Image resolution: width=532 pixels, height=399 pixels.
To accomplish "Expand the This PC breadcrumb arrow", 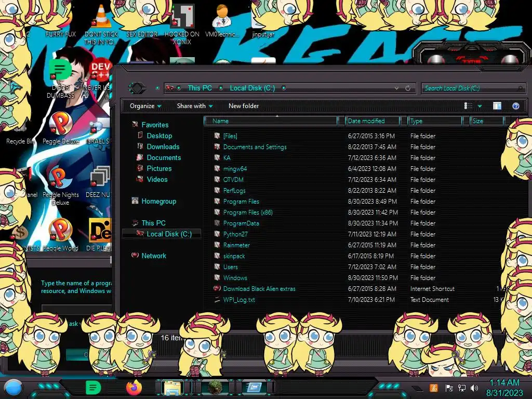I will point(221,88).
